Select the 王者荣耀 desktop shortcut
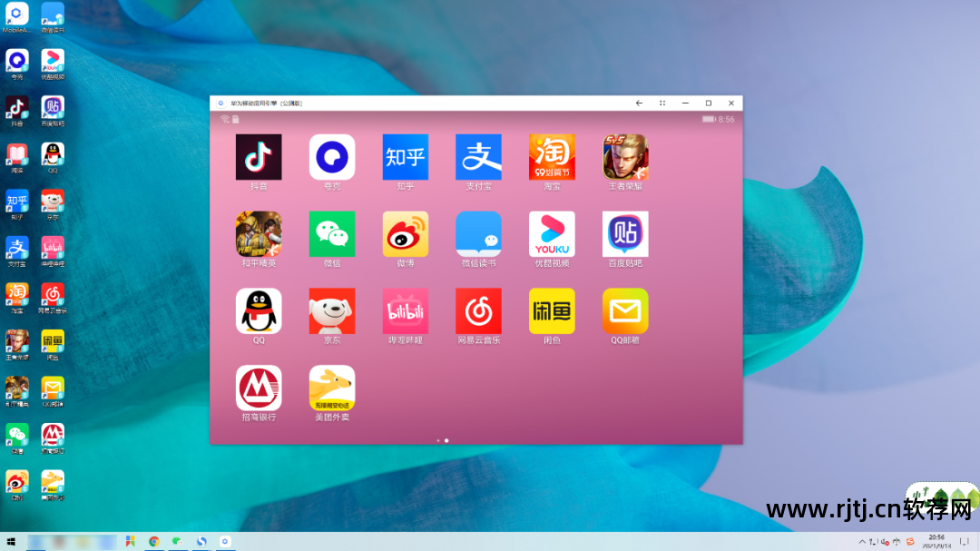 [x=17, y=345]
